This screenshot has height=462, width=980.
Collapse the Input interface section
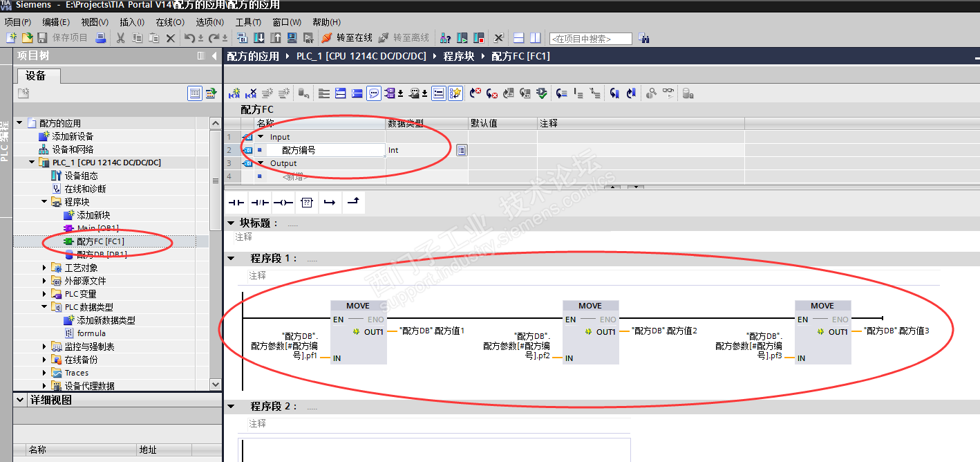pos(261,137)
